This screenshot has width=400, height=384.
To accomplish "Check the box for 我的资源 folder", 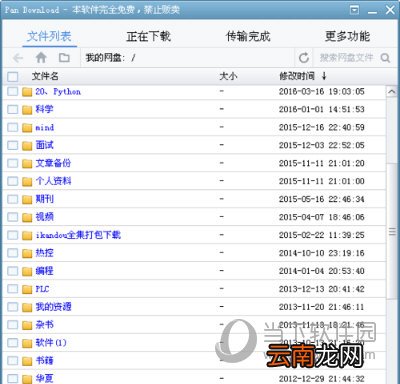I will pyautogui.click(x=13, y=307).
